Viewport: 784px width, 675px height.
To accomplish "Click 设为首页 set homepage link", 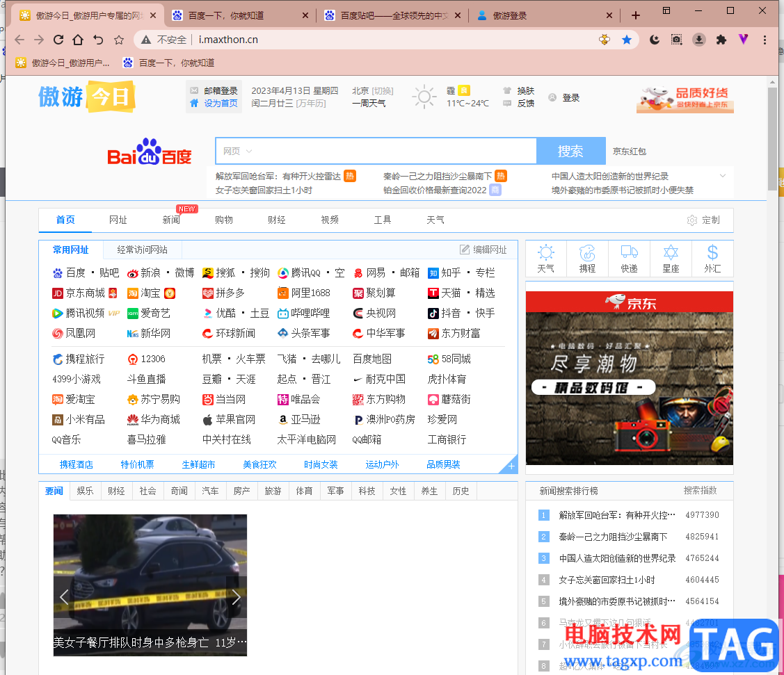I will pyautogui.click(x=221, y=104).
